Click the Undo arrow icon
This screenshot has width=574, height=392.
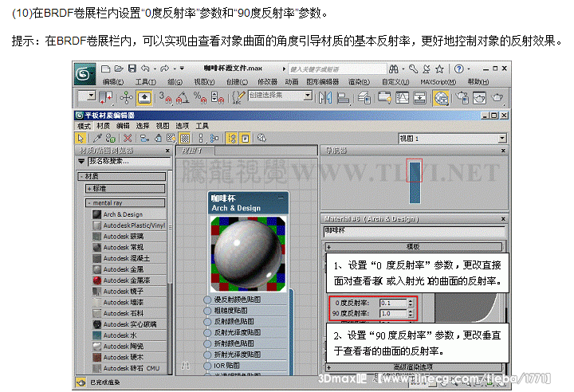[x=145, y=69]
